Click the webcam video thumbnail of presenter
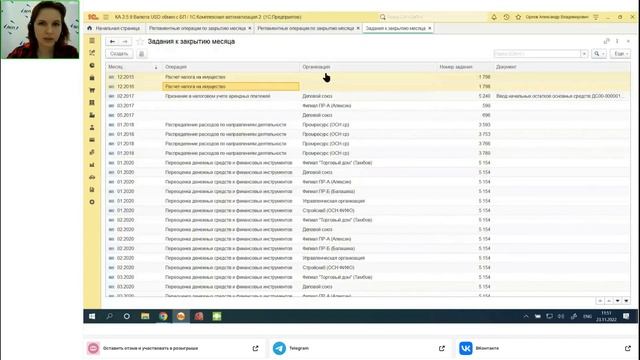The image size is (640, 360). (x=40, y=29)
